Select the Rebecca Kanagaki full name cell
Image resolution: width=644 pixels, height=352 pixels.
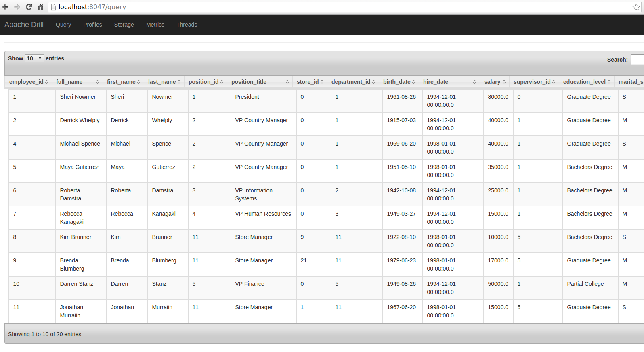click(81, 218)
